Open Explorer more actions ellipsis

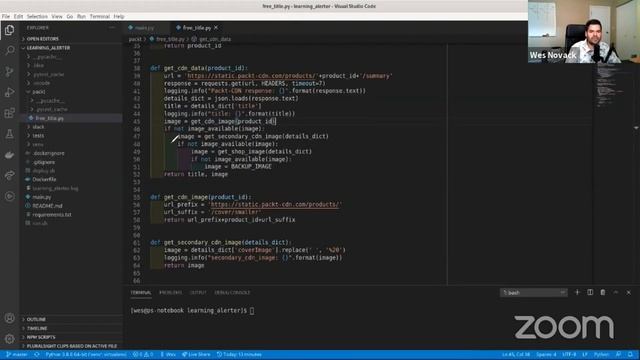tap(112, 28)
